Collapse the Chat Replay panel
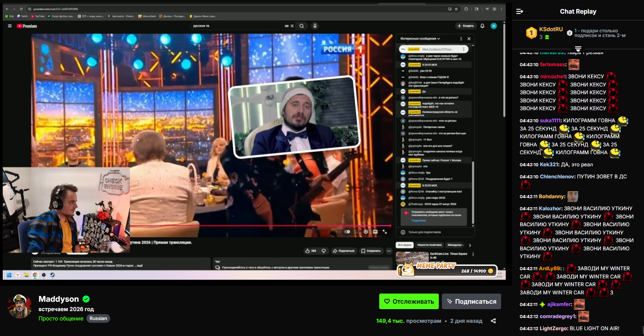This screenshot has width=644, height=336. click(519, 12)
